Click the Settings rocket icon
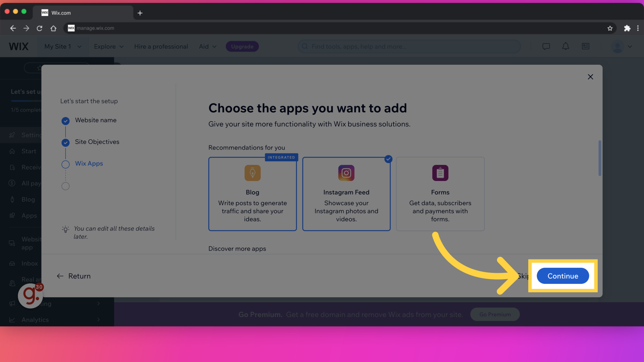 (x=12, y=135)
